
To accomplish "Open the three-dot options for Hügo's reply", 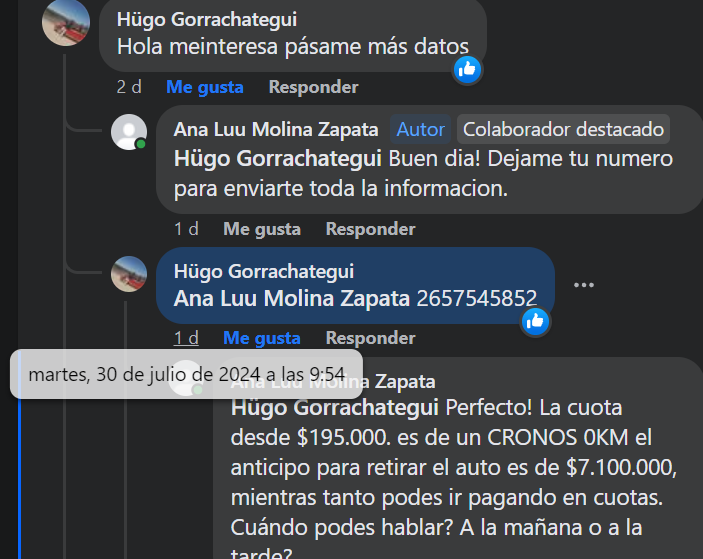I will (x=584, y=285).
